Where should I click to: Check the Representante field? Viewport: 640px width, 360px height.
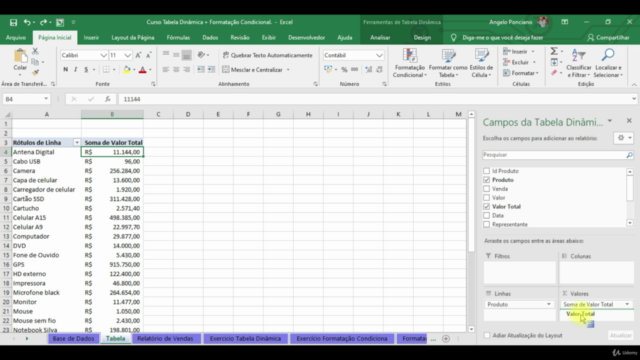click(486, 224)
